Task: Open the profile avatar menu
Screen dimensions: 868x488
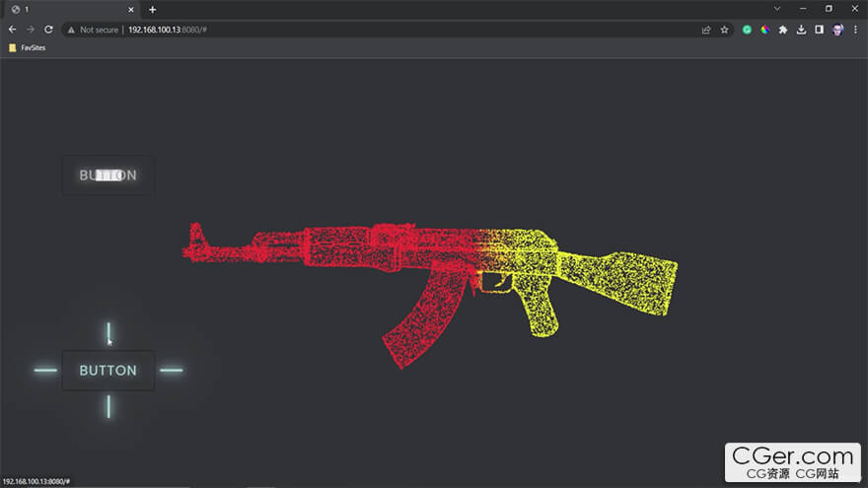Action: (837, 30)
